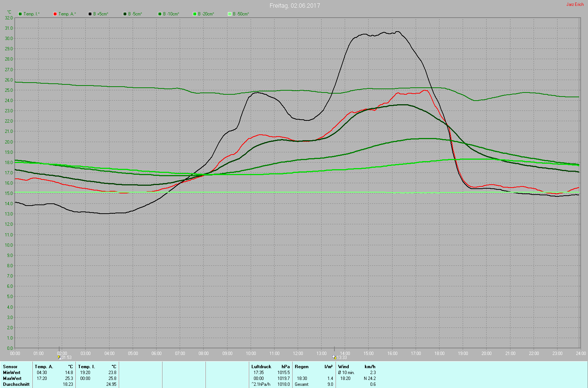Click the maximum outside temperature value '25.3'

click(x=69, y=378)
